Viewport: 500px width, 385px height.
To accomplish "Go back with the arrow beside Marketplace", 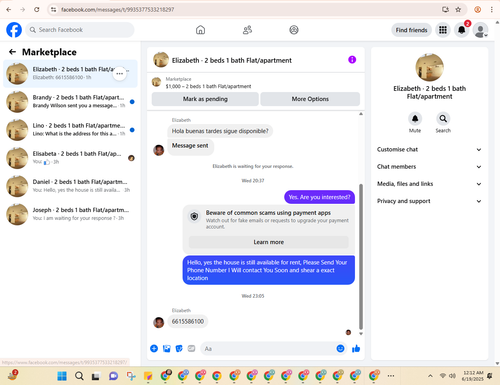I will point(12,52).
